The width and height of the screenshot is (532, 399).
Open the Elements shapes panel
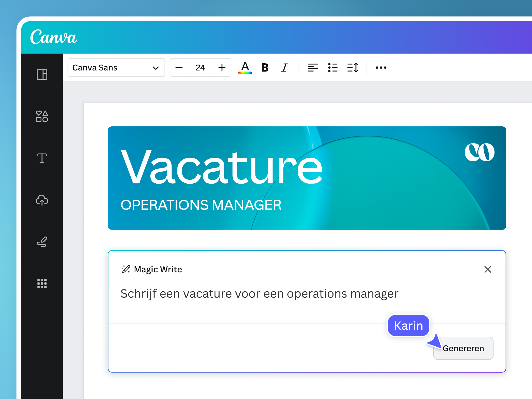42,116
